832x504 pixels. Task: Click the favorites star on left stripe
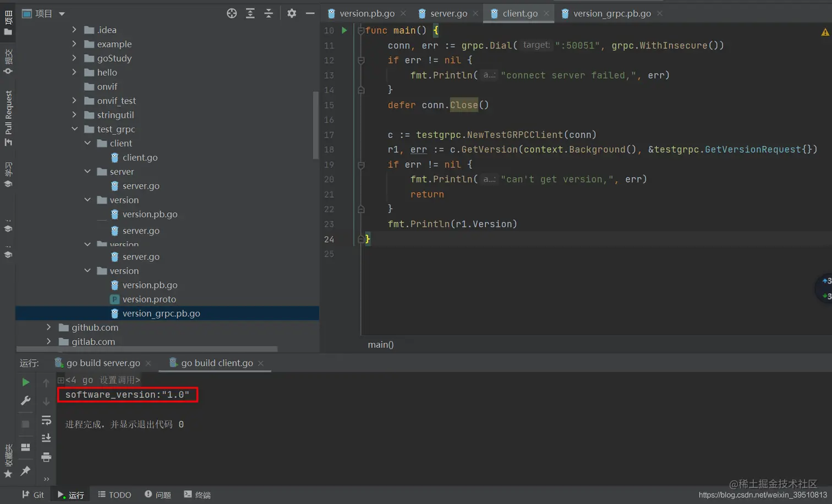8,474
